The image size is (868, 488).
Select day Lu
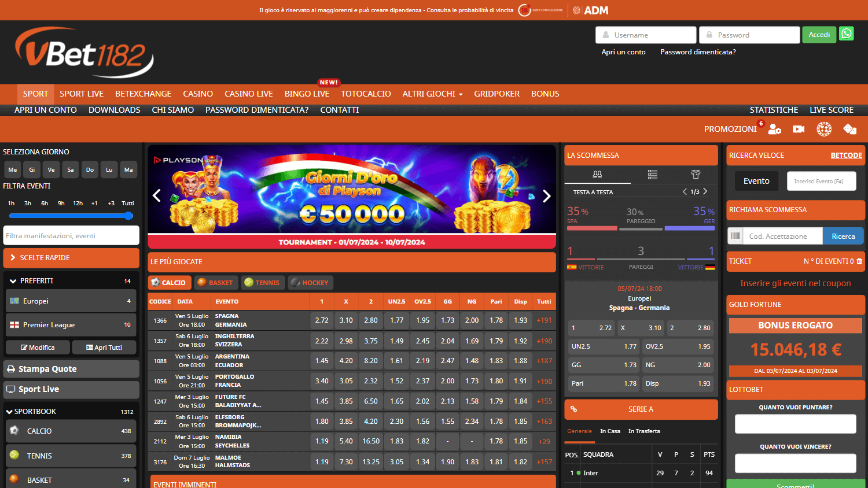click(109, 169)
